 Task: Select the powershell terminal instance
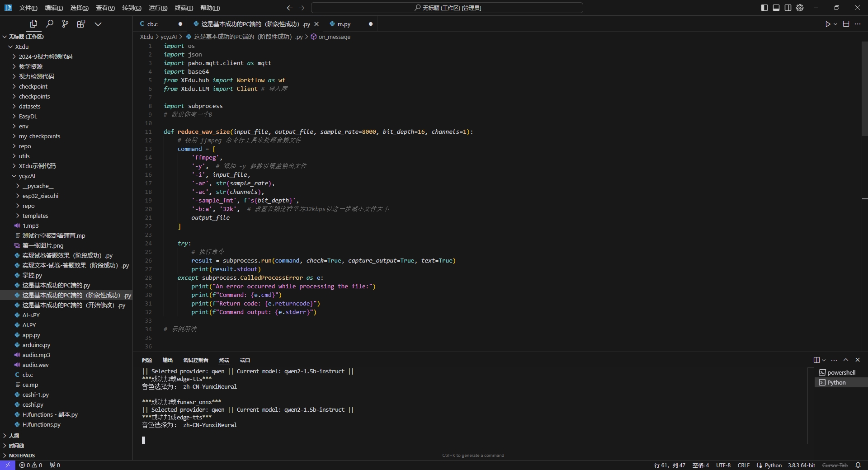[841, 372]
